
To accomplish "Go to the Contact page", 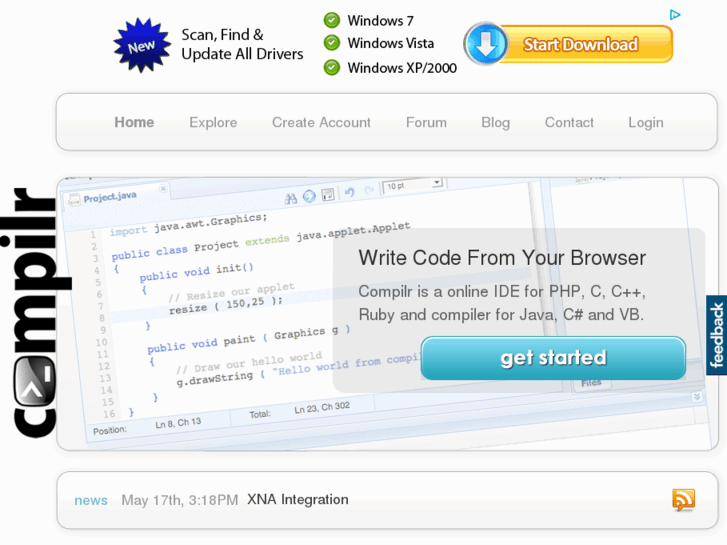I will 569,122.
